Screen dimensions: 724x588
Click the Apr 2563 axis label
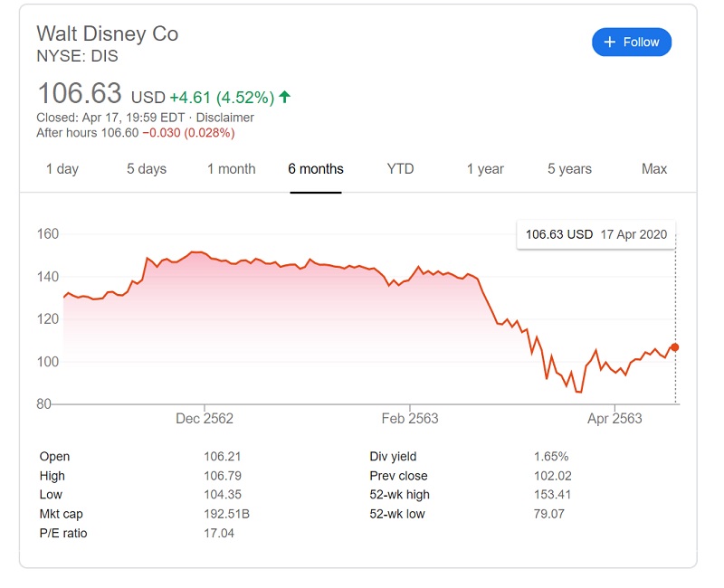614,418
